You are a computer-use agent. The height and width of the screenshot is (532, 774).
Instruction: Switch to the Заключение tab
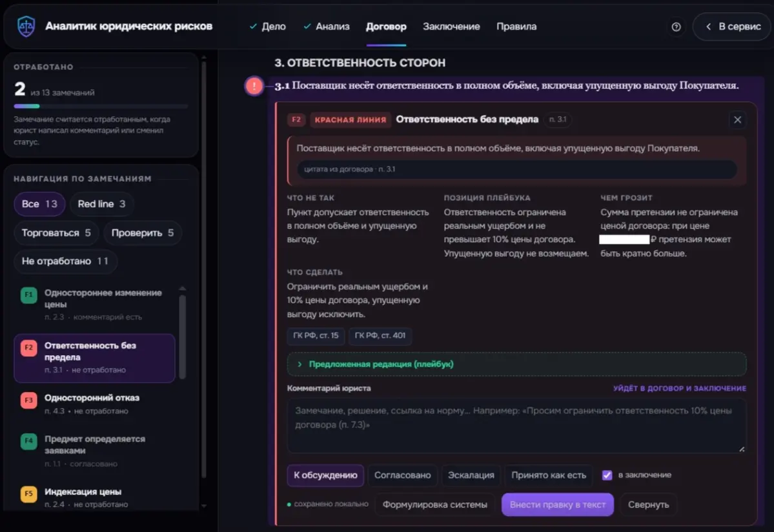[x=451, y=26]
